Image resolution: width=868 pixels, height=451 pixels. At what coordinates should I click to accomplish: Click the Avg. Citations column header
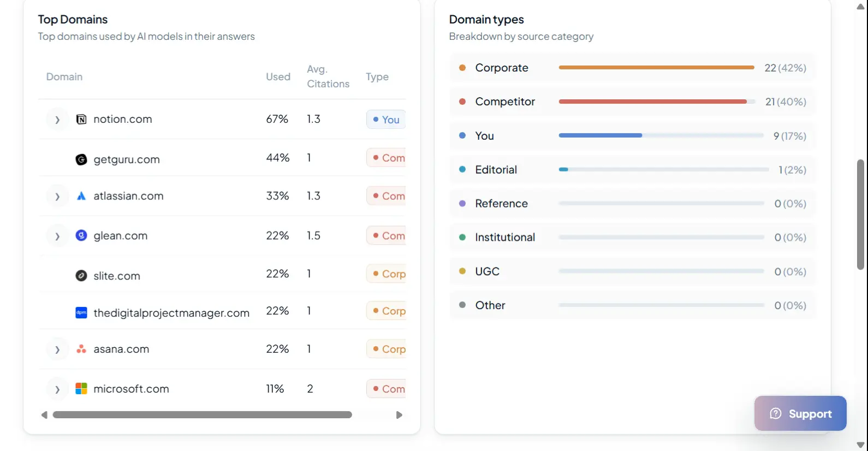click(x=328, y=76)
